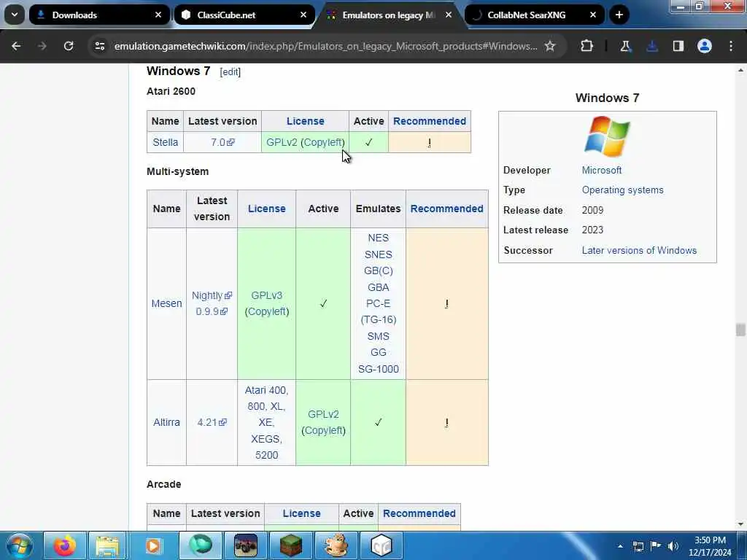Open the Stella 7.0 version link
The height and width of the screenshot is (560, 747).
tap(222, 142)
